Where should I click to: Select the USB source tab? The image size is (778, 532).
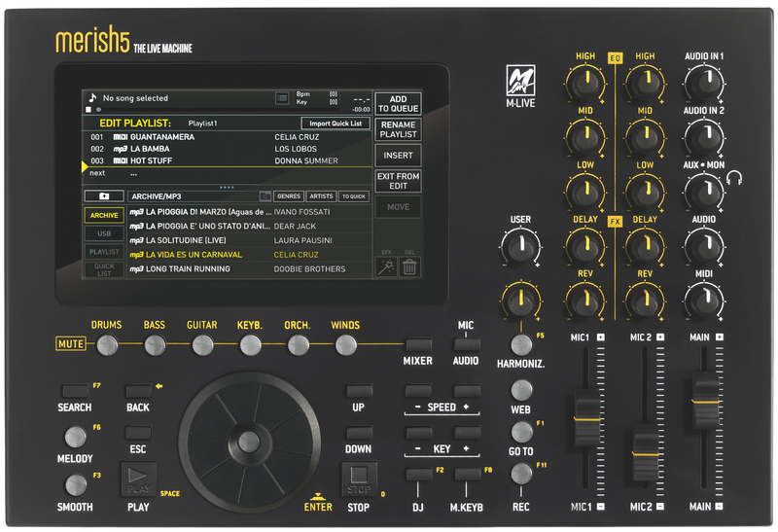pos(104,233)
